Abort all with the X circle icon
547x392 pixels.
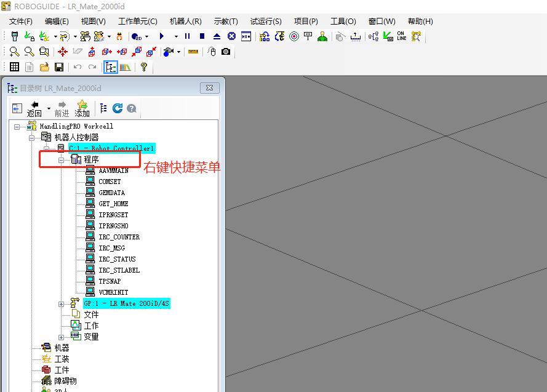(231, 36)
